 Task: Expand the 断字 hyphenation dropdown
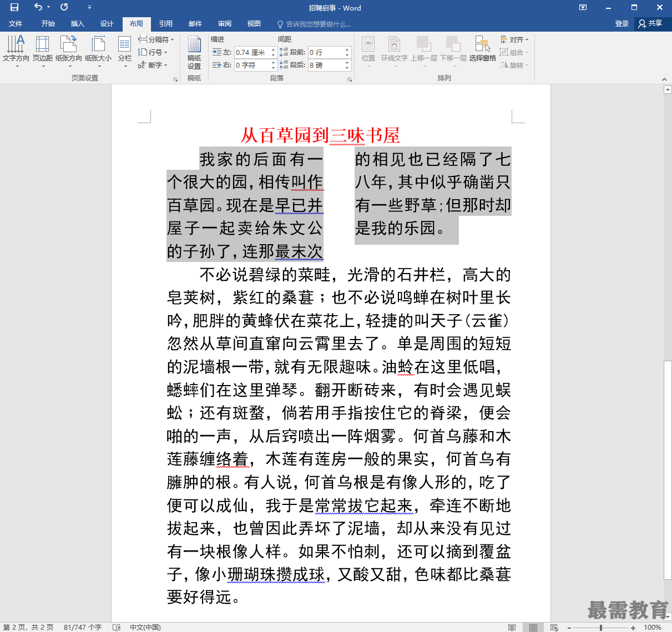point(153,65)
